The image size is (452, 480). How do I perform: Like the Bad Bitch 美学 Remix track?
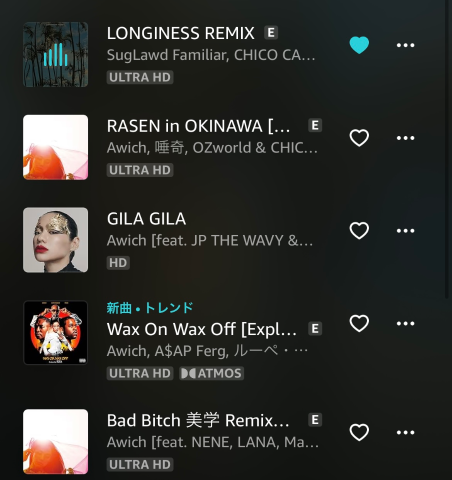(x=359, y=432)
